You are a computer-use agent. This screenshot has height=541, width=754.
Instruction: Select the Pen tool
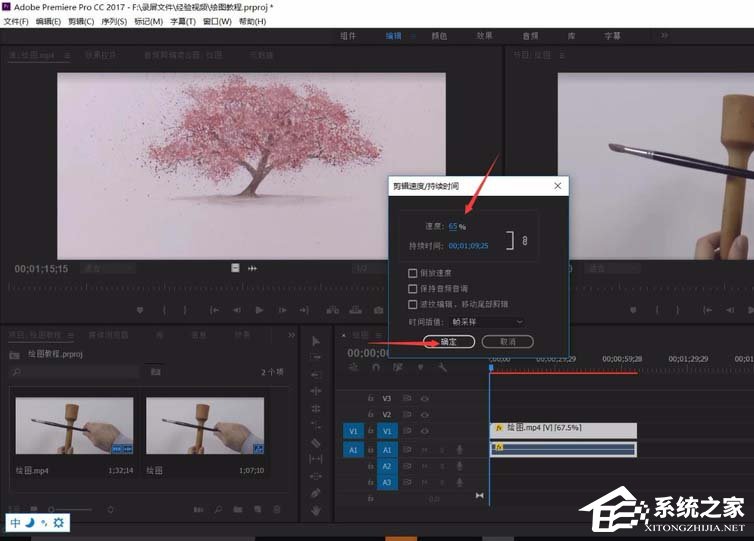point(316,493)
